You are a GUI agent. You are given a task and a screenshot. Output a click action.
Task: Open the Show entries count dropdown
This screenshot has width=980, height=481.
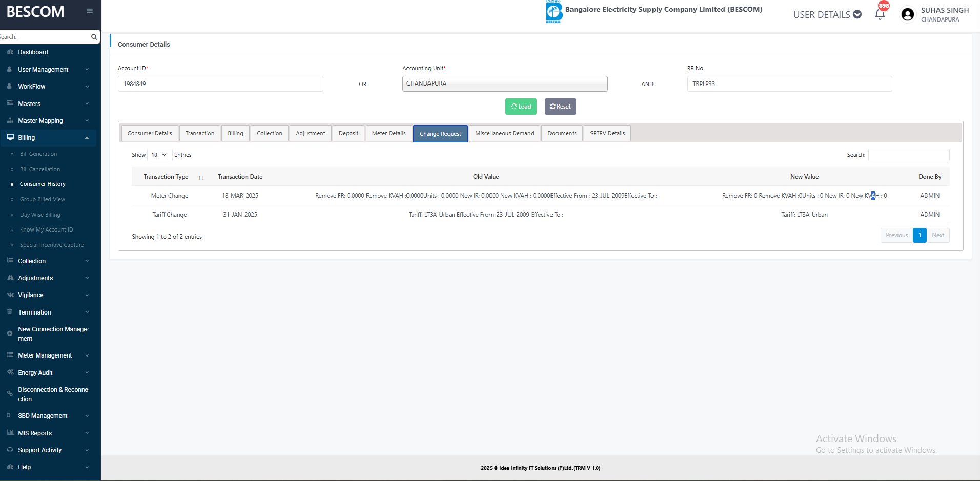[x=159, y=155]
